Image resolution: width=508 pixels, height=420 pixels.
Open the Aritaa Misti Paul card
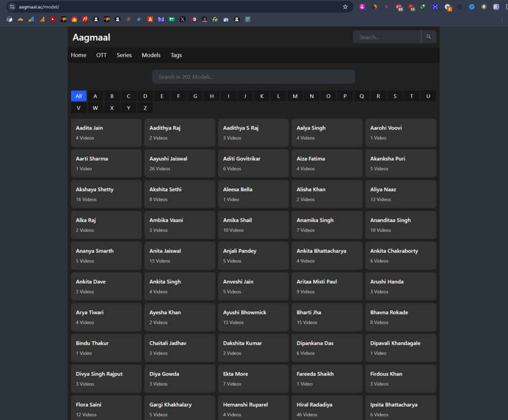(327, 286)
